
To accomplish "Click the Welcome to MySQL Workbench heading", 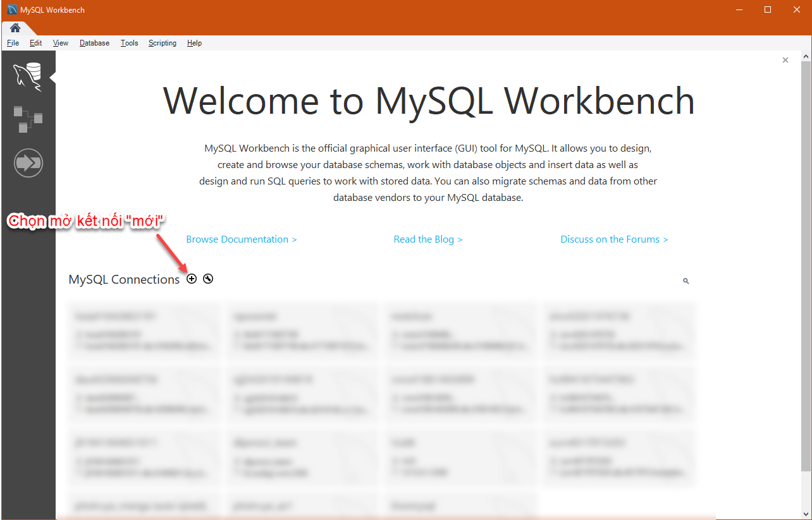I will tap(429, 100).
